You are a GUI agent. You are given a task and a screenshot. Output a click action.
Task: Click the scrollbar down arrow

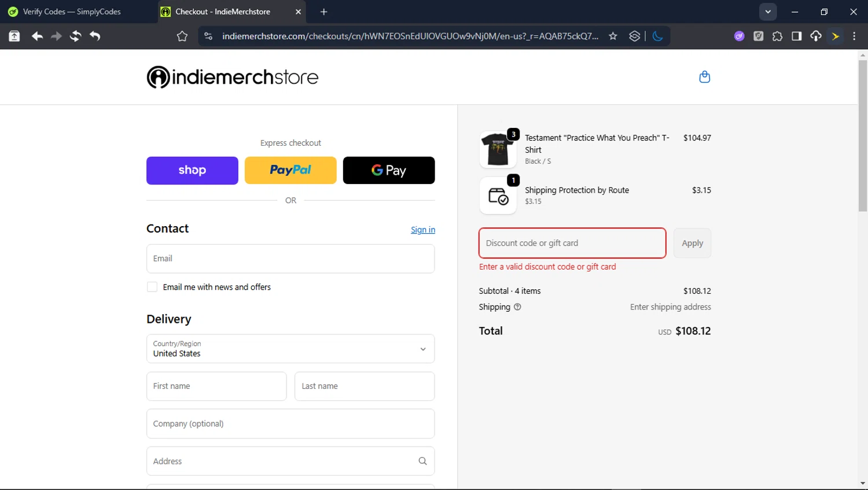click(863, 483)
